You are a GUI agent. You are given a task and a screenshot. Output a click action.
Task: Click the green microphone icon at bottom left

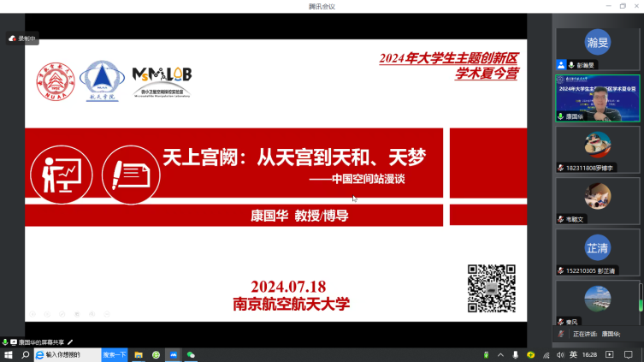tap(5, 342)
